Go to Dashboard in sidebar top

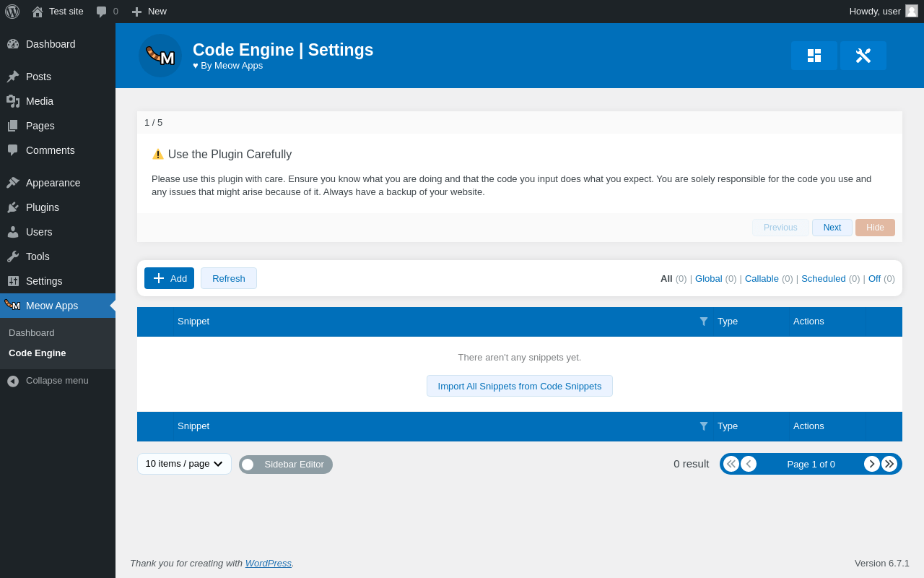[58, 44]
